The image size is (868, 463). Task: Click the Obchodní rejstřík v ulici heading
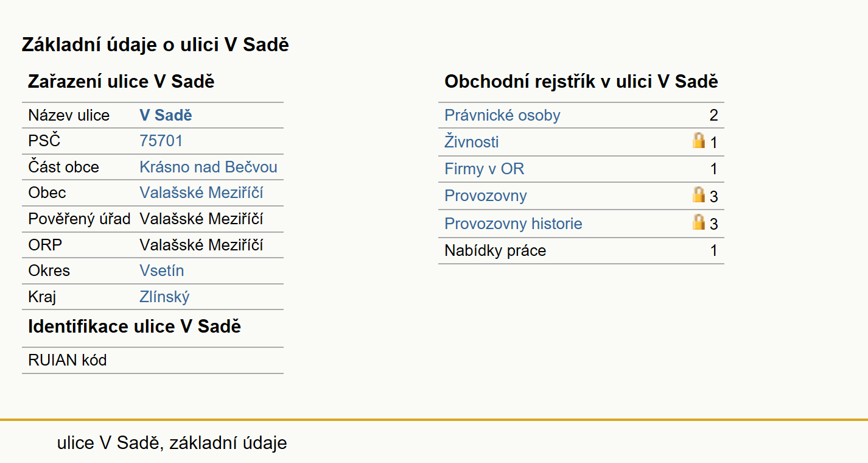coord(581,82)
